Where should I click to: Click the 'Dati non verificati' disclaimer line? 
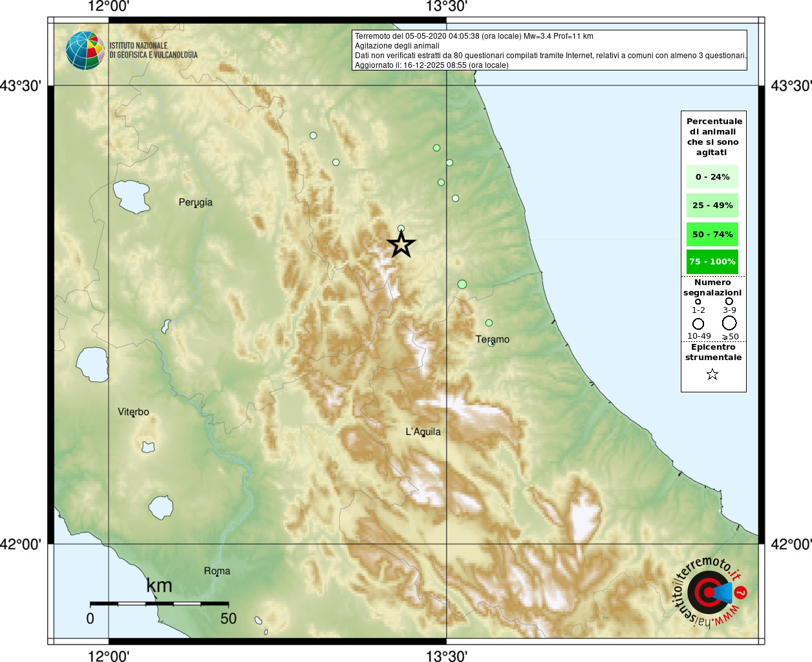coord(551,56)
